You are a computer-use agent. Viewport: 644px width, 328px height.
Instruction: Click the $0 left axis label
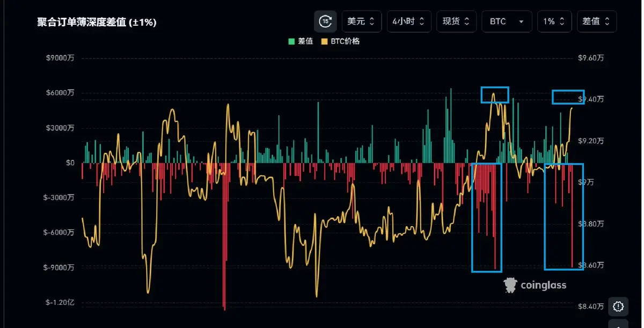point(70,163)
